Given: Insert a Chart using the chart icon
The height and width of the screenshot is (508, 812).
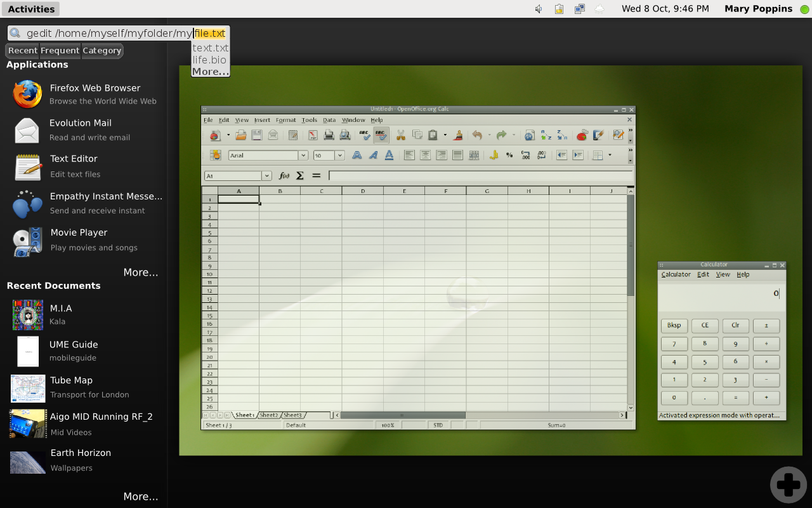Looking at the screenshot, I should pyautogui.click(x=582, y=135).
